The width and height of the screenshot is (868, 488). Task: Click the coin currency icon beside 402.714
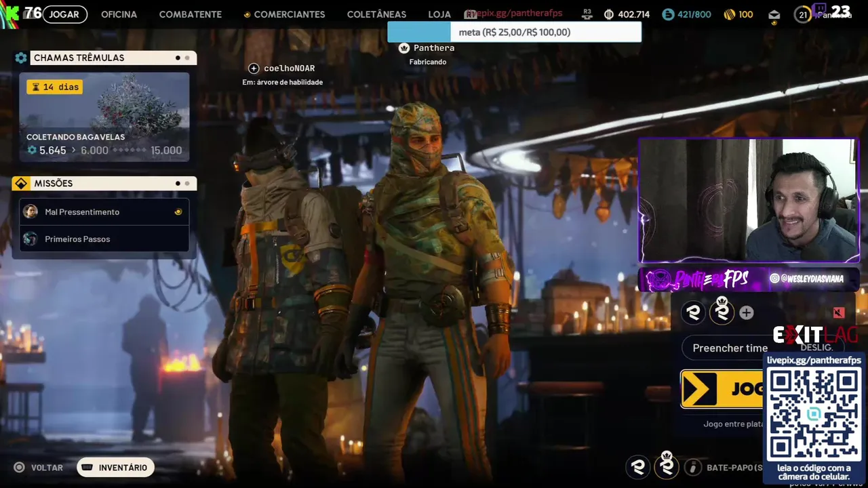609,14
